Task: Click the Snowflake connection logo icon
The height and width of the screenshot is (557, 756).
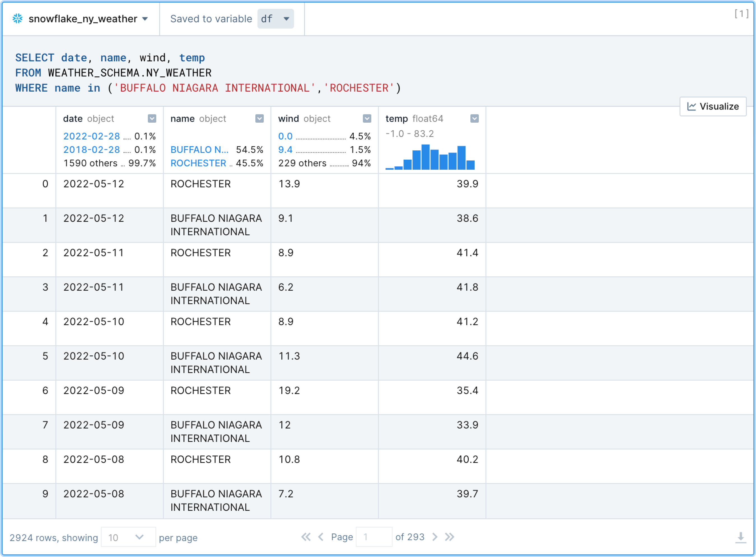Action: 18,18
